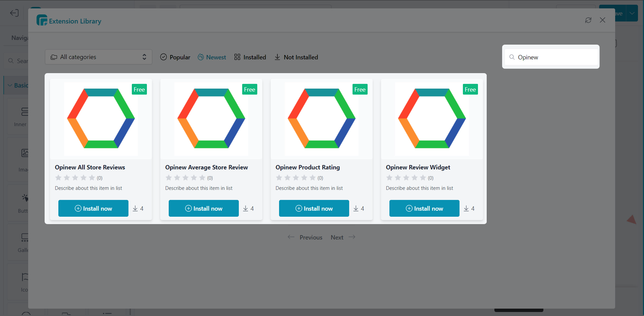
Task: Open the All categories dropdown
Action: [x=99, y=57]
